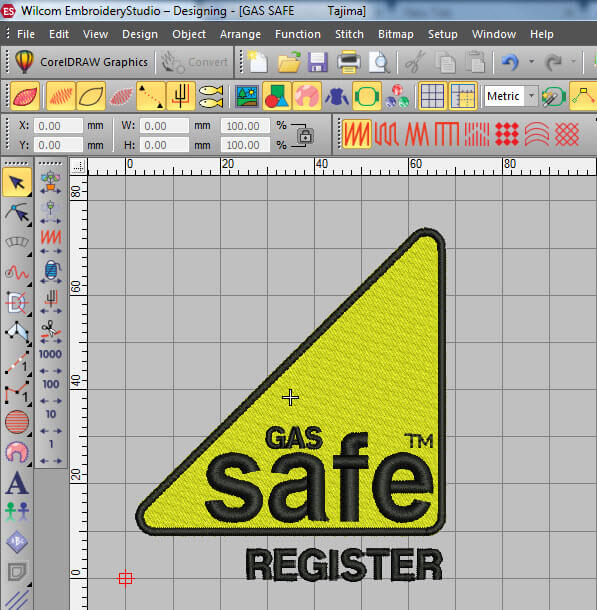Screen dimensions: 597x610
Task: Click the Save floppy disk icon
Action: [317, 62]
